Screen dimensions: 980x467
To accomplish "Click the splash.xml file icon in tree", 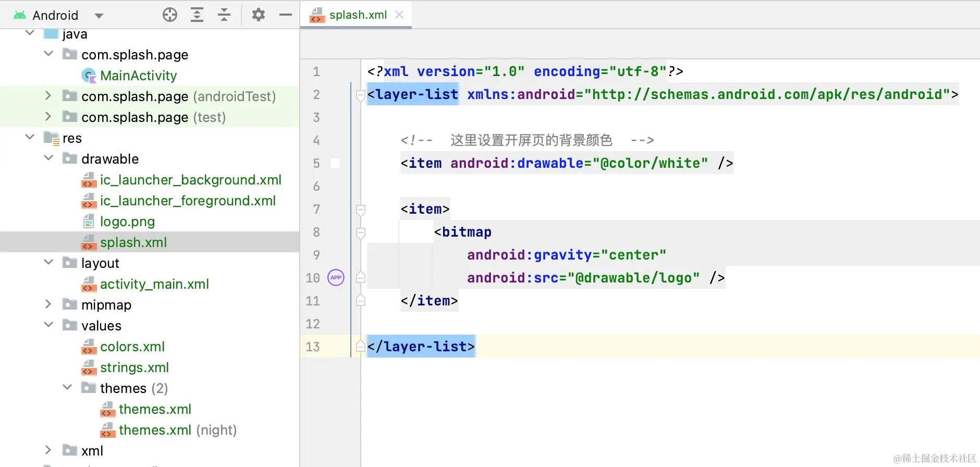I will coord(89,242).
